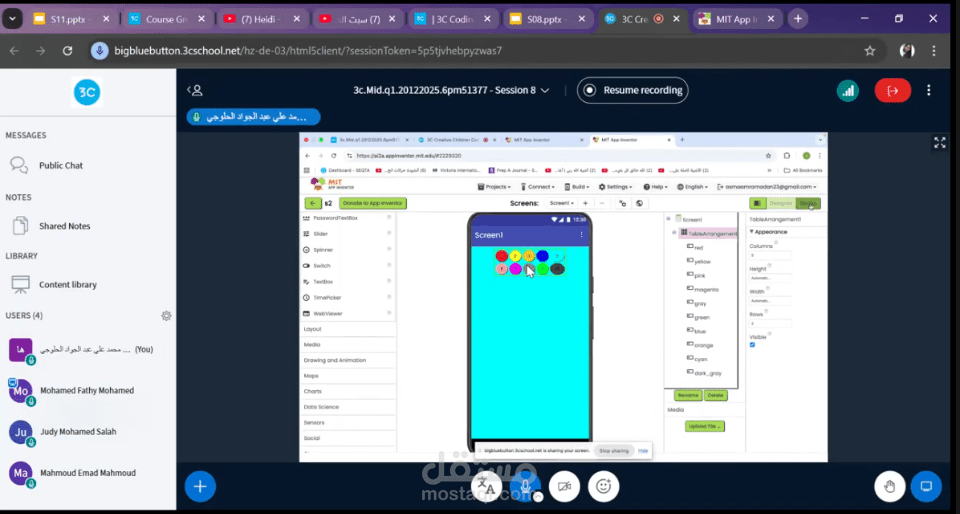
Task: Switch to 3C Codin browser tab
Action: click(454, 19)
